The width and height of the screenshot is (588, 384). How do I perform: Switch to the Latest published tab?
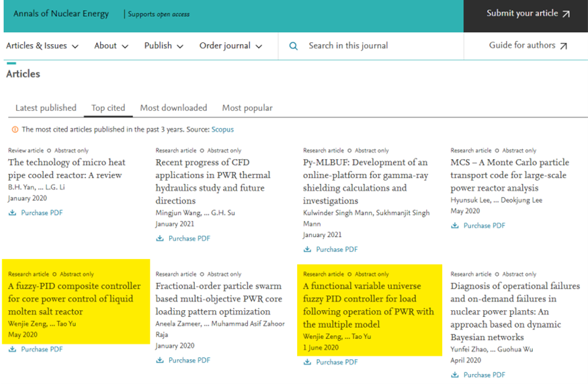tap(46, 108)
